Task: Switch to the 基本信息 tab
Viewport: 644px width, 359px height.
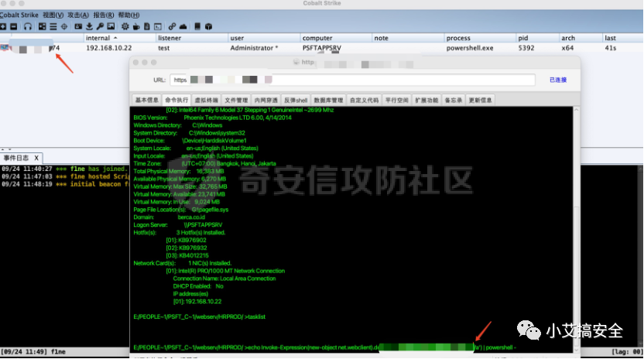Action: [146, 100]
